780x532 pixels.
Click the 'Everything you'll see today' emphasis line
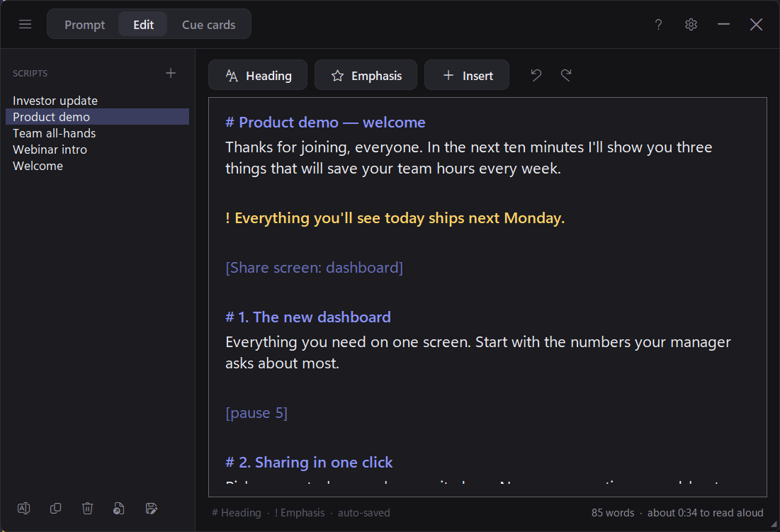[x=395, y=217]
